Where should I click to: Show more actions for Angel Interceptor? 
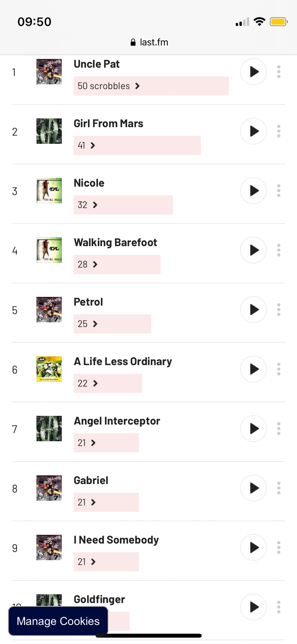click(279, 429)
